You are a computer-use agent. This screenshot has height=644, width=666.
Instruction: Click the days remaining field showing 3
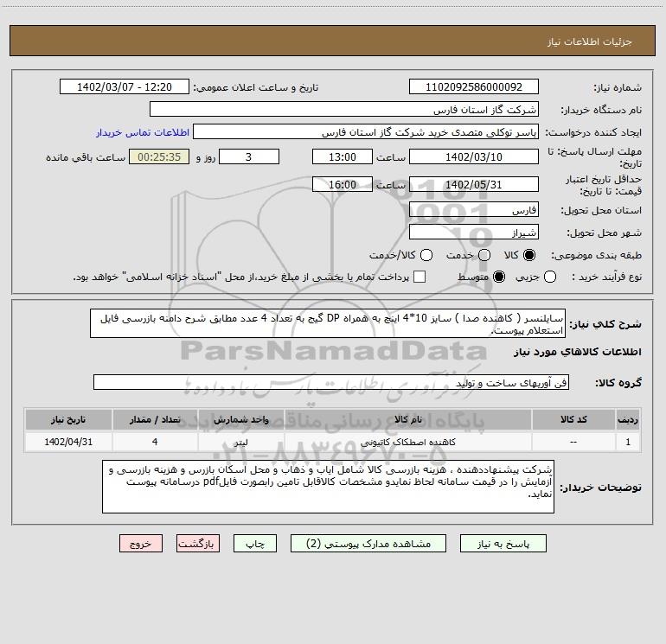[249, 157]
